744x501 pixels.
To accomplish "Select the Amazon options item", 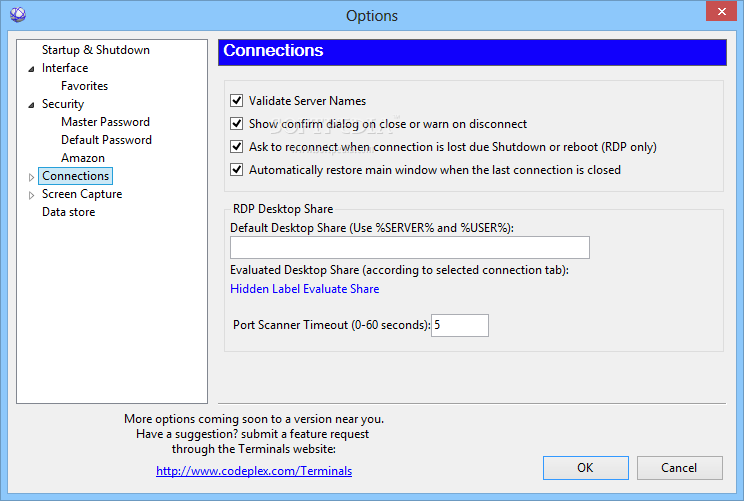I will click(83, 158).
